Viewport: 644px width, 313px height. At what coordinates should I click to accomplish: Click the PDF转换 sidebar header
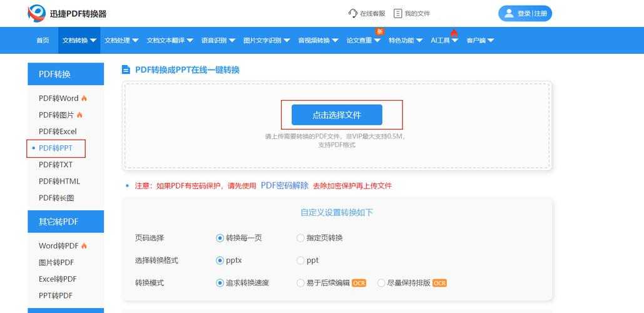point(66,74)
